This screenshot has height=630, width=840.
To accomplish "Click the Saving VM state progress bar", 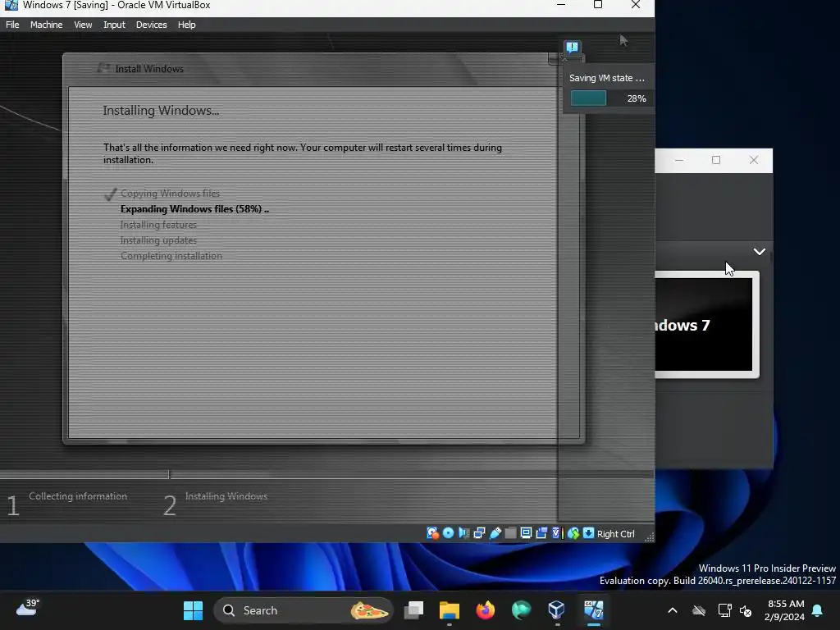I will point(588,98).
